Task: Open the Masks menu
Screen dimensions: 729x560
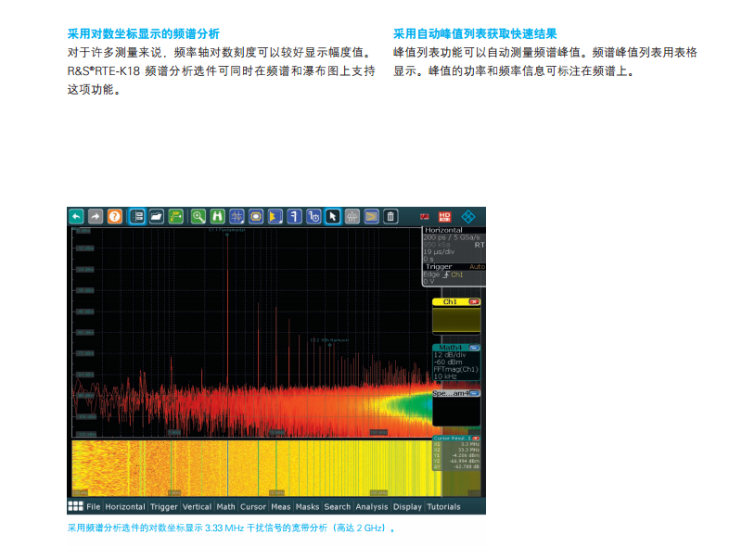Action: 307,506
